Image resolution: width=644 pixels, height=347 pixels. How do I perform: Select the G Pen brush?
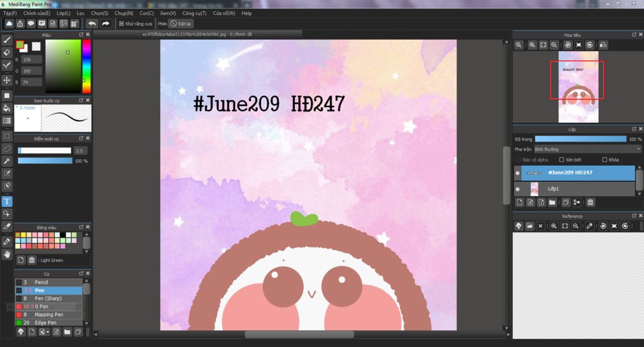48,306
